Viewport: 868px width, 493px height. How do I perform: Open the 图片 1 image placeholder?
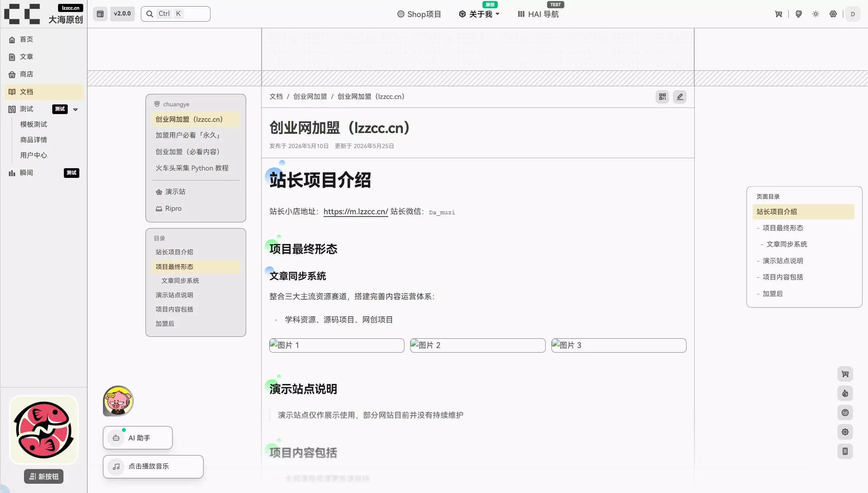[x=337, y=345]
